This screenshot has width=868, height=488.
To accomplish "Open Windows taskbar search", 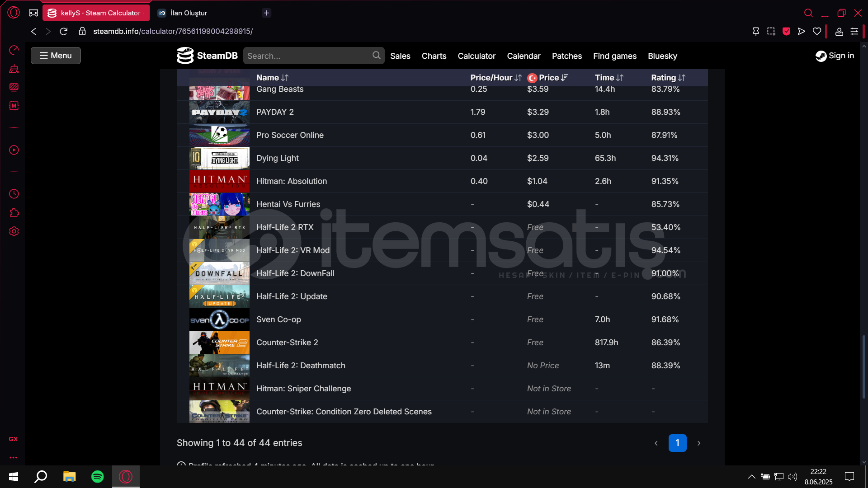I will (41, 477).
